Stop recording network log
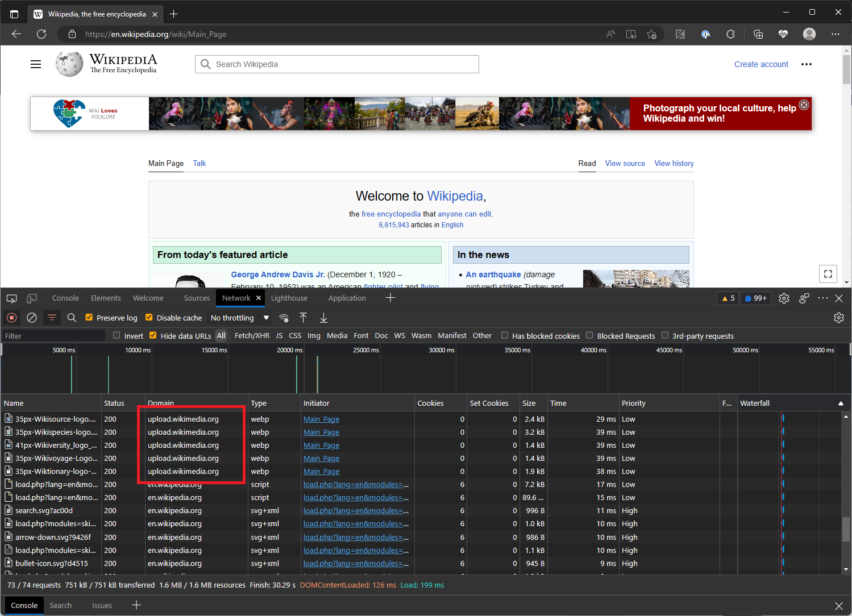852x616 pixels. click(11, 318)
